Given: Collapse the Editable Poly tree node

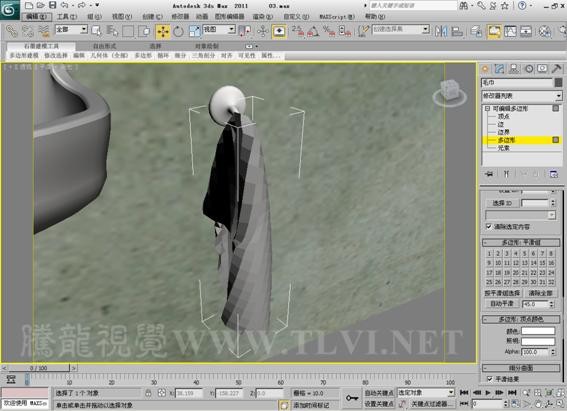Looking at the screenshot, I should point(487,108).
